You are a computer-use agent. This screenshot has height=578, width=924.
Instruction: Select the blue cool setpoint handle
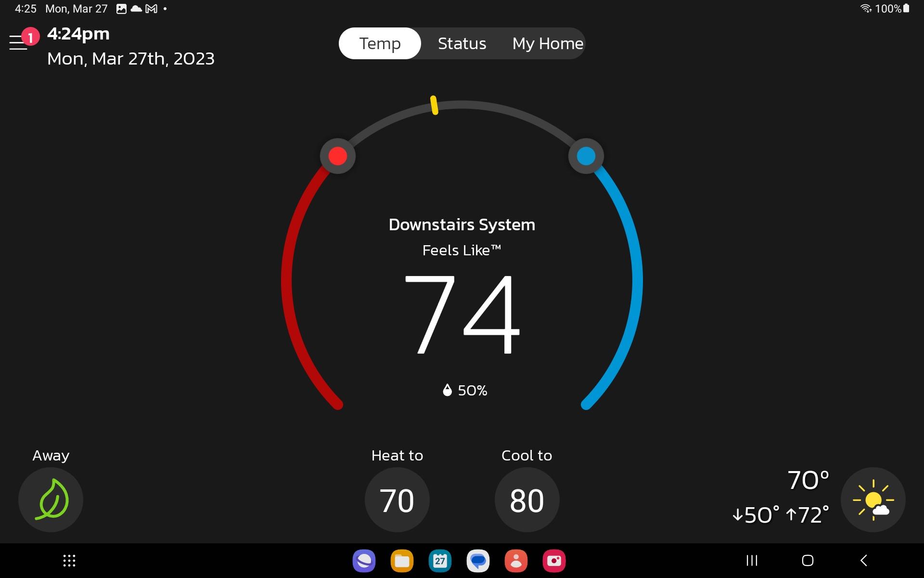coord(586,156)
